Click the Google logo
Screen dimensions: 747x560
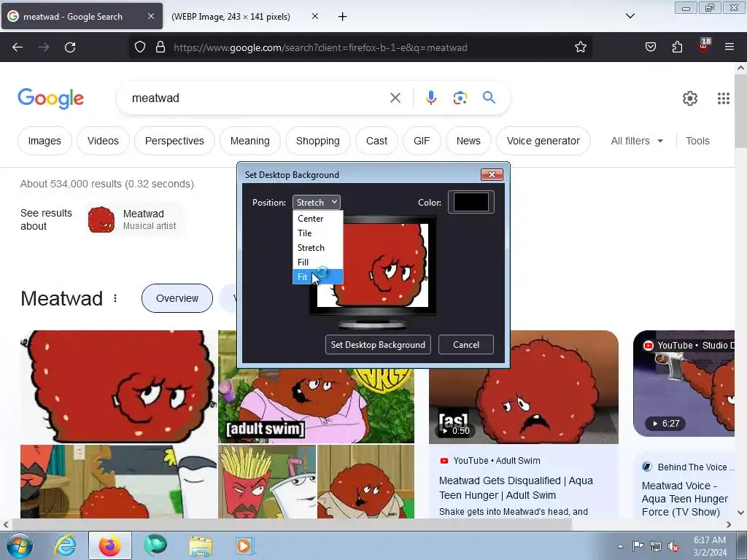tap(50, 98)
